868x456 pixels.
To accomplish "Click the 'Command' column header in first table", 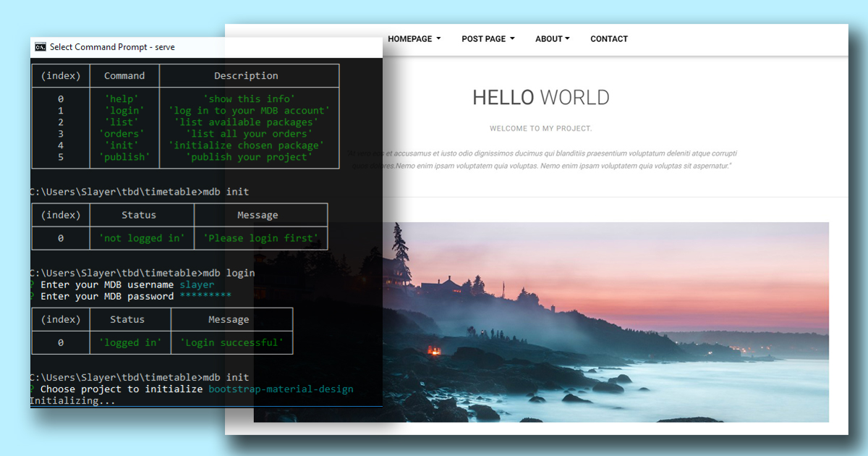I will (124, 76).
